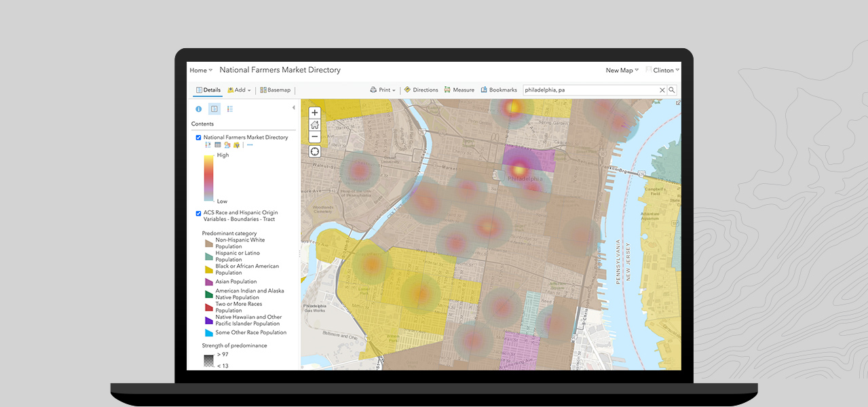Click Strength of predominance gradient swatch
The height and width of the screenshot is (407, 868).
click(x=209, y=361)
